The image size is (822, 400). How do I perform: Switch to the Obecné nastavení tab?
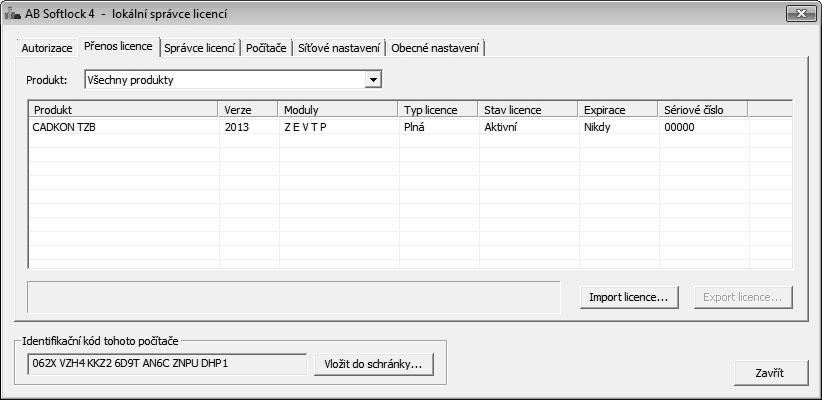pyautogui.click(x=435, y=48)
